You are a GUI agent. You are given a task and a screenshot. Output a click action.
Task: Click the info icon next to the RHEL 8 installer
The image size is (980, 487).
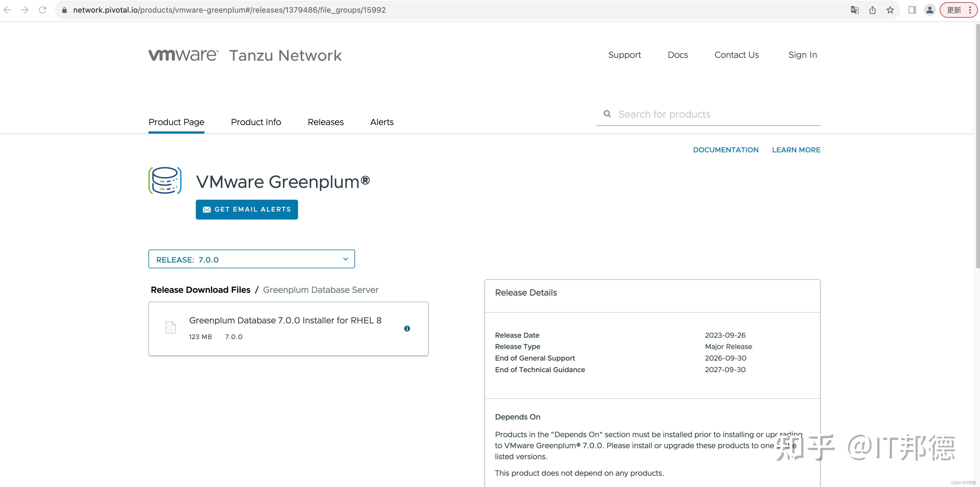407,328
